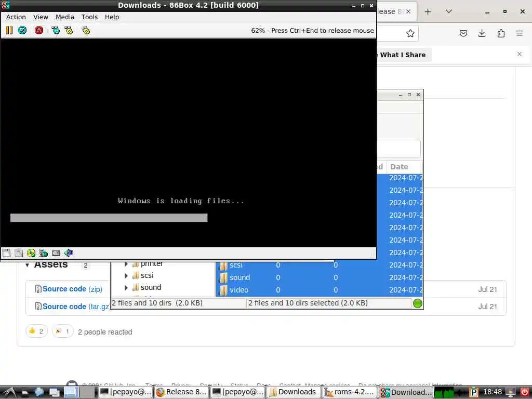Image resolution: width=532 pixels, height=399 pixels.
Task: Click the network status bar icon
Action: pyautogui.click(x=44, y=253)
